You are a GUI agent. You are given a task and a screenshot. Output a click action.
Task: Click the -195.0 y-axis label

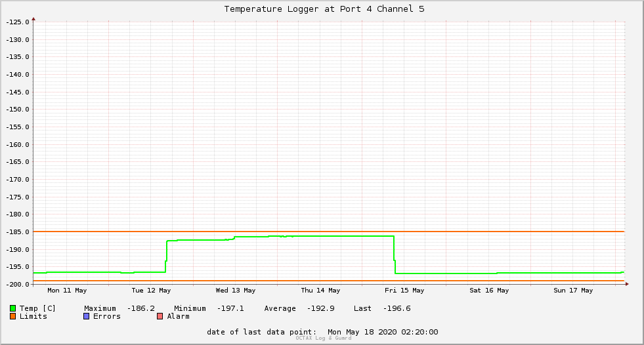tap(18, 267)
